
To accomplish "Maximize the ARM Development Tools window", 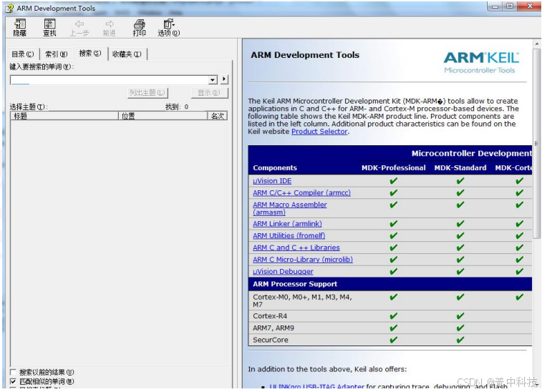I will [510, 6].
